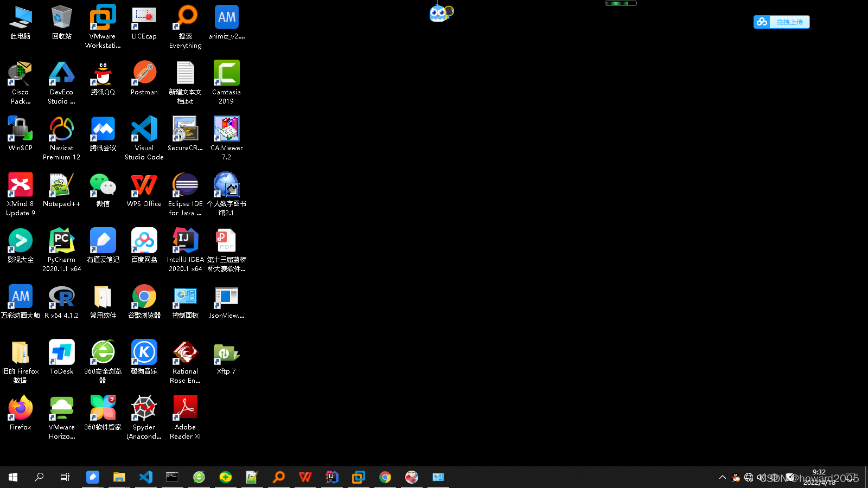
Task: Launch Firefox from the desktop
Action: point(21,413)
